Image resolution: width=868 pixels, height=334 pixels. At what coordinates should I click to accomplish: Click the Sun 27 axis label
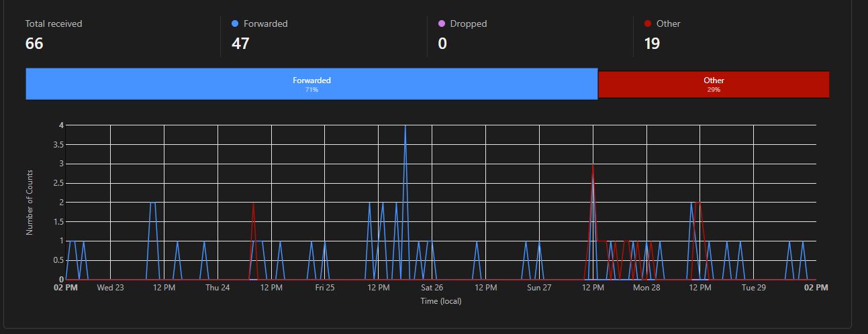(539, 288)
